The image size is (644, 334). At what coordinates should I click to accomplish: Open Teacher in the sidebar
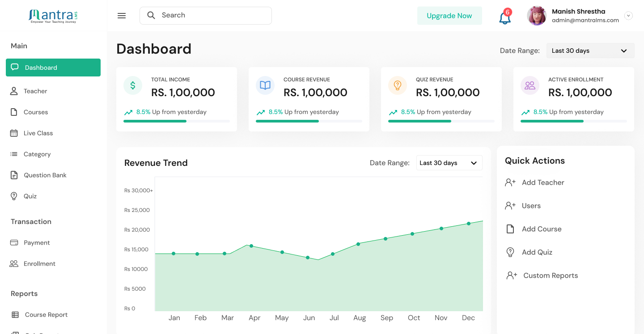35,91
